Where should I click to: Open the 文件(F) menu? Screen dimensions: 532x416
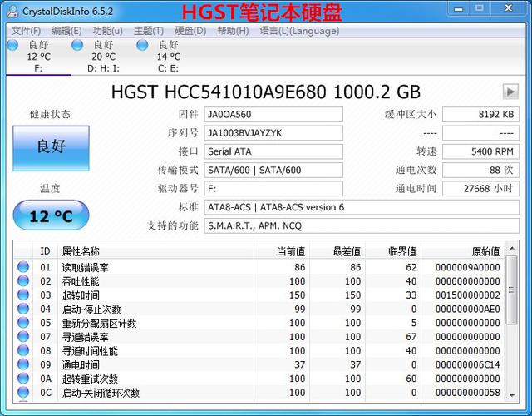tap(26, 31)
